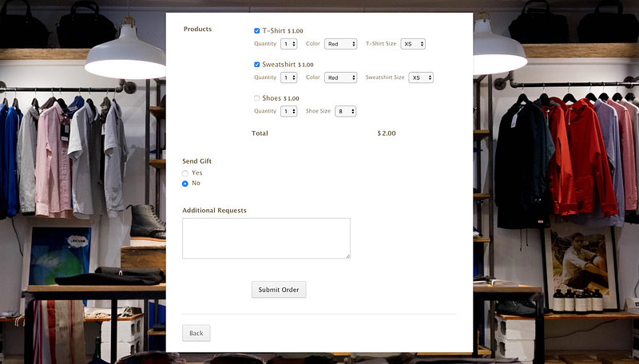Open the T-Shirt Color dropdown
639x364 pixels.
[341, 44]
